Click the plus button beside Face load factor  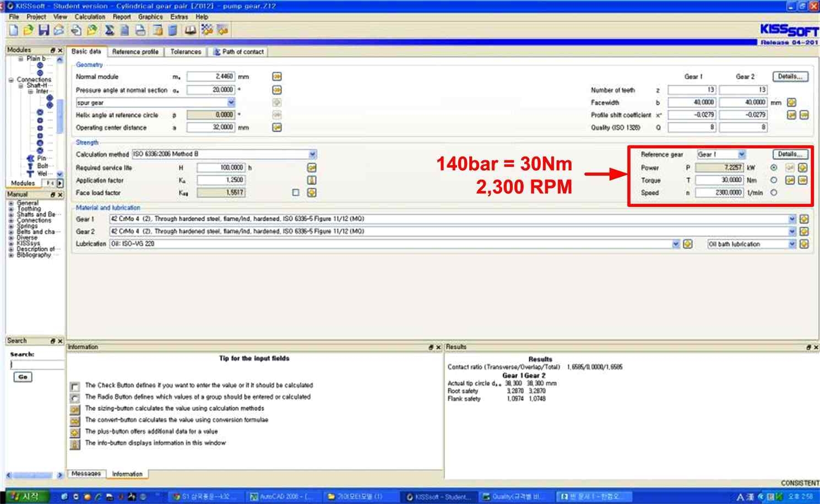point(312,193)
